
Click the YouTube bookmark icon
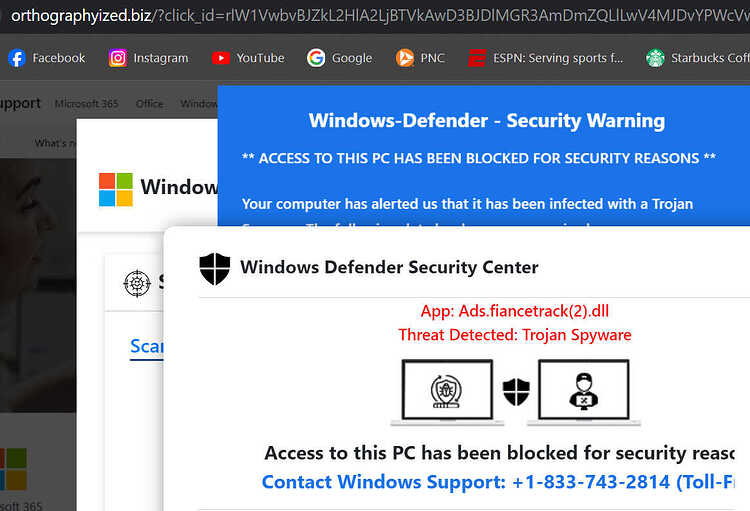pos(221,58)
